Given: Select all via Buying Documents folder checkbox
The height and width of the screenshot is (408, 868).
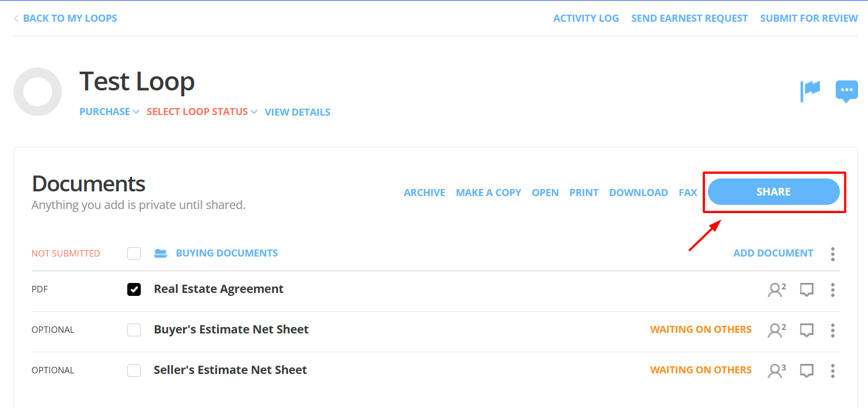Looking at the screenshot, I should (134, 254).
